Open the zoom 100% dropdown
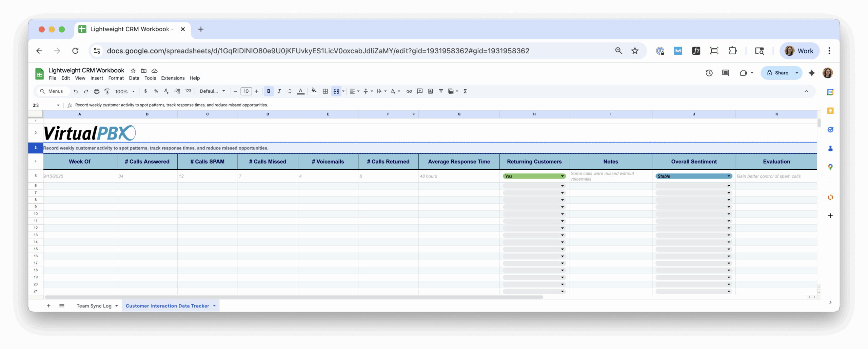Image resolution: width=868 pixels, height=349 pixels. [125, 91]
